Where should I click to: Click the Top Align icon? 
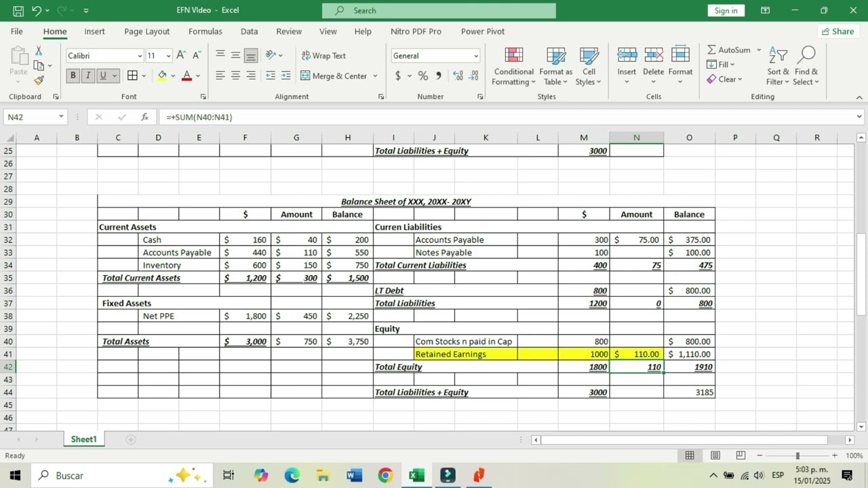pos(220,56)
